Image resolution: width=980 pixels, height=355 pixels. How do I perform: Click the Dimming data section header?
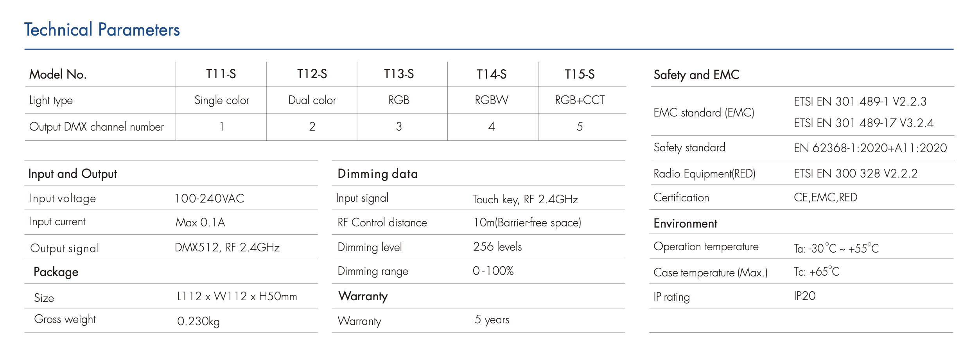click(x=378, y=174)
